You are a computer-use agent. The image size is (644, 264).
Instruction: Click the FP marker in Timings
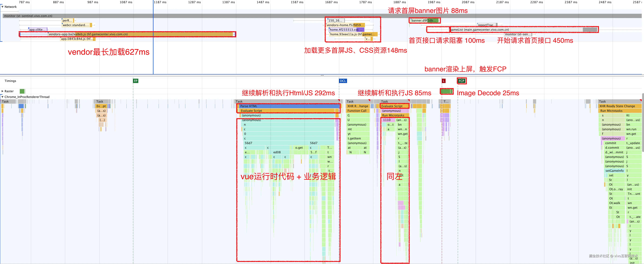[135, 81]
